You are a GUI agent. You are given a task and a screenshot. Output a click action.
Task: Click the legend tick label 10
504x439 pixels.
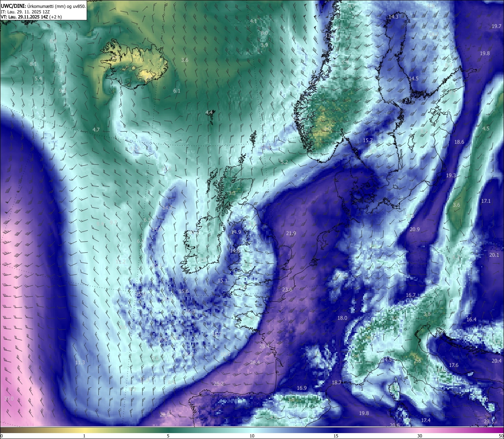coord(252,436)
